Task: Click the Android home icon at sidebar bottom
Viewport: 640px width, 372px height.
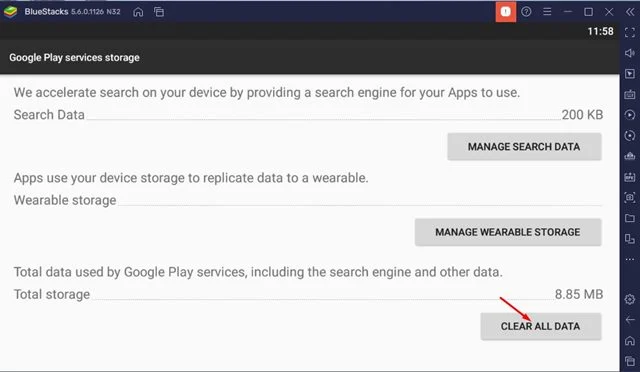Action: point(630,340)
